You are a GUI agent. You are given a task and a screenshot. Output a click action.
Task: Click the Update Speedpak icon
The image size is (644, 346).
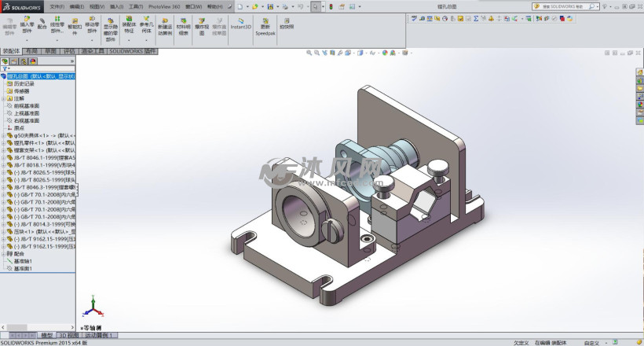(265, 23)
